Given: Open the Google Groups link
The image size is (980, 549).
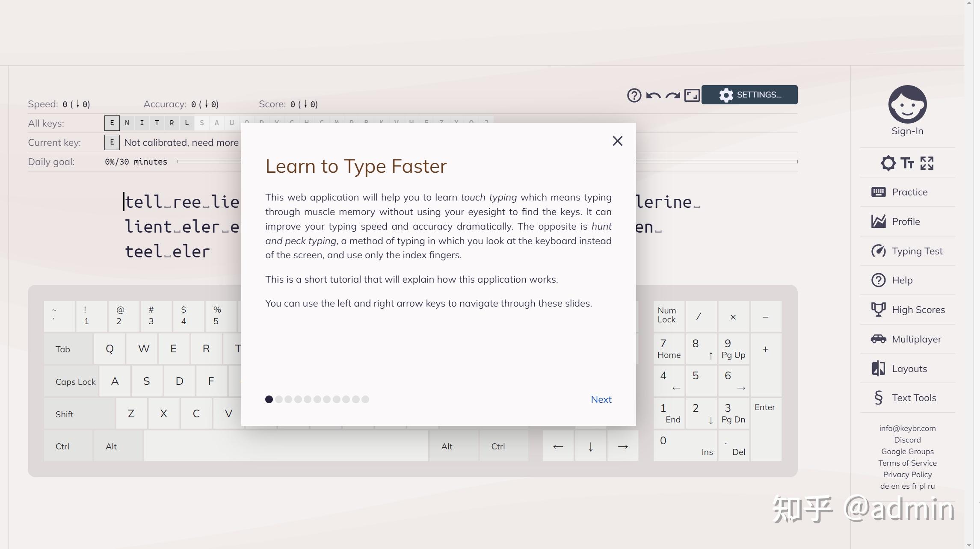Looking at the screenshot, I should [907, 452].
